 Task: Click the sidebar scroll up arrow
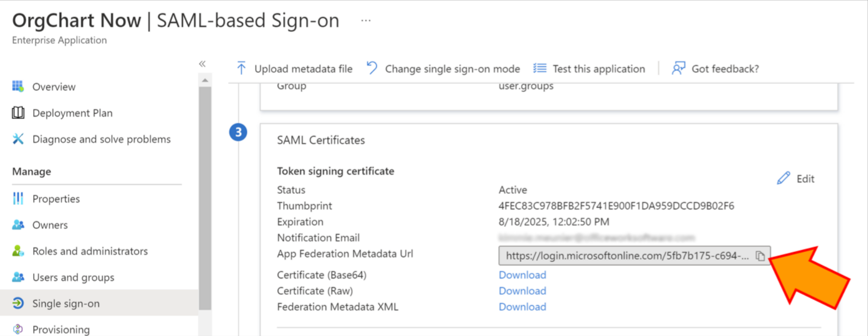pyautogui.click(x=205, y=80)
